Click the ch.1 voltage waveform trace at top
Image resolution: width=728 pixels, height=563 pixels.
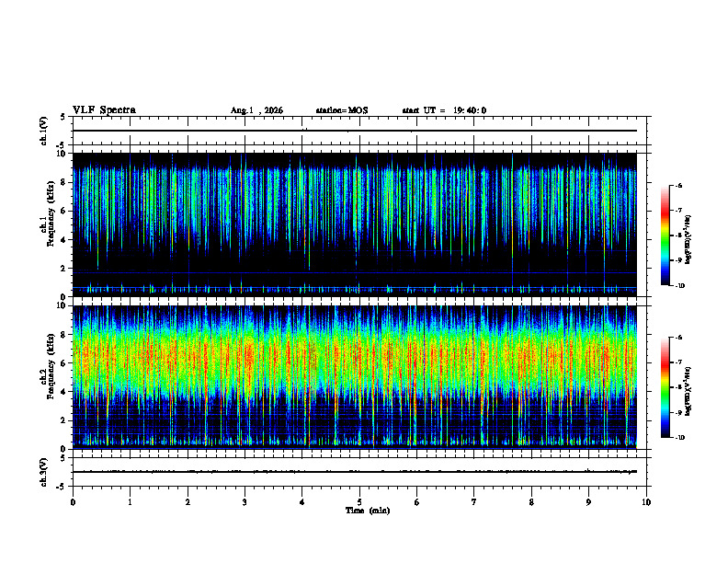(355, 131)
